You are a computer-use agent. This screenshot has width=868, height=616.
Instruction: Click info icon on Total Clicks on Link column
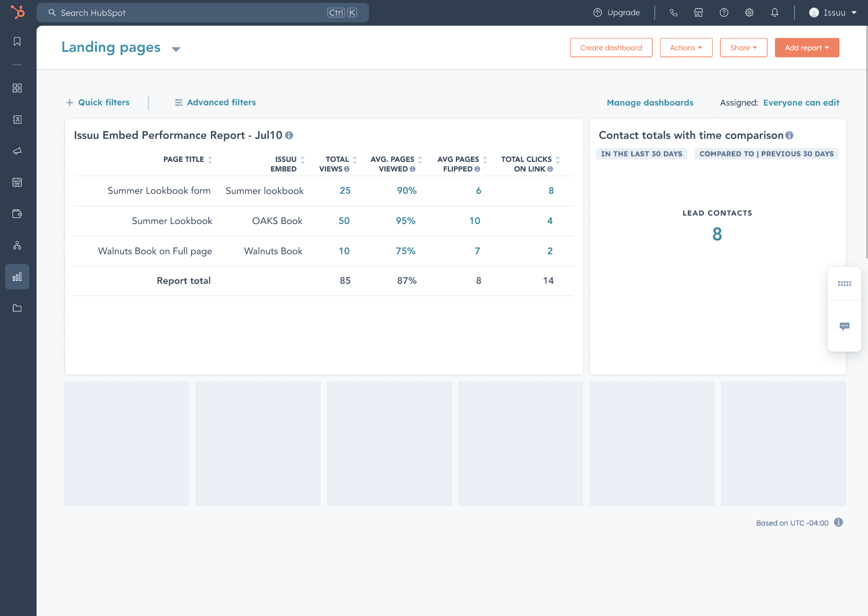(x=550, y=169)
